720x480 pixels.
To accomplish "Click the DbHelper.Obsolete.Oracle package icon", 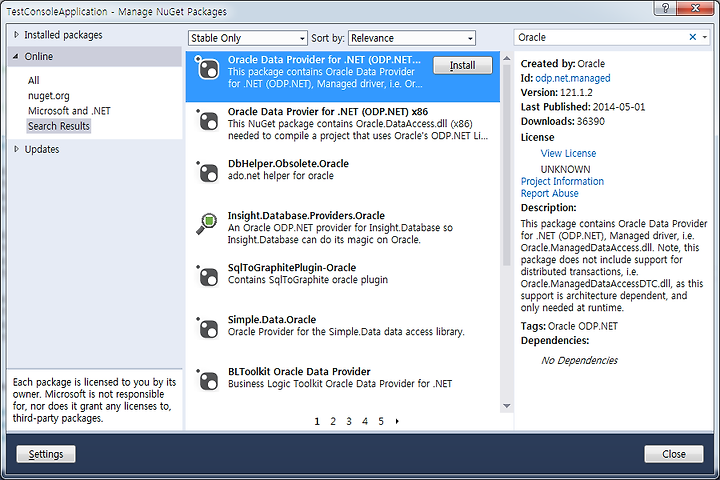I will pyautogui.click(x=208, y=173).
